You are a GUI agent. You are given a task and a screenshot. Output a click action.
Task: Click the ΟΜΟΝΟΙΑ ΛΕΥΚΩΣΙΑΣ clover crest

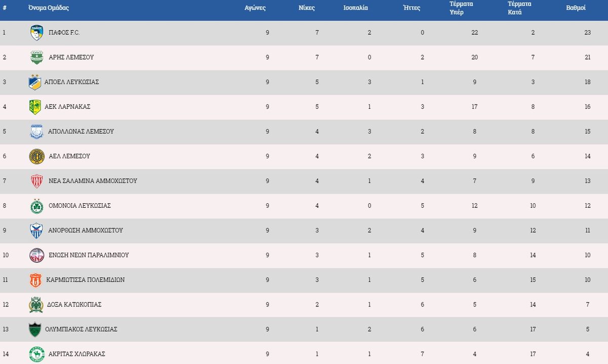[x=36, y=206]
